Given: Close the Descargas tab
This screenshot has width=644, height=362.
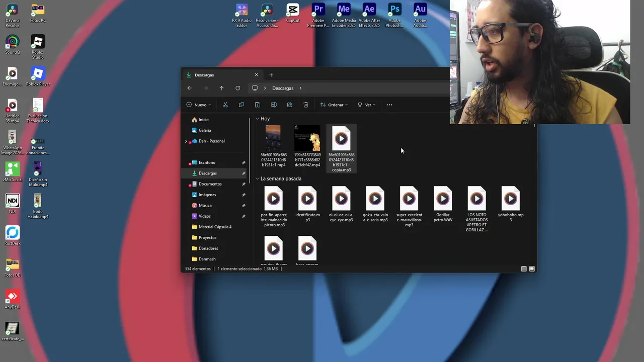Looking at the screenshot, I should (x=256, y=75).
